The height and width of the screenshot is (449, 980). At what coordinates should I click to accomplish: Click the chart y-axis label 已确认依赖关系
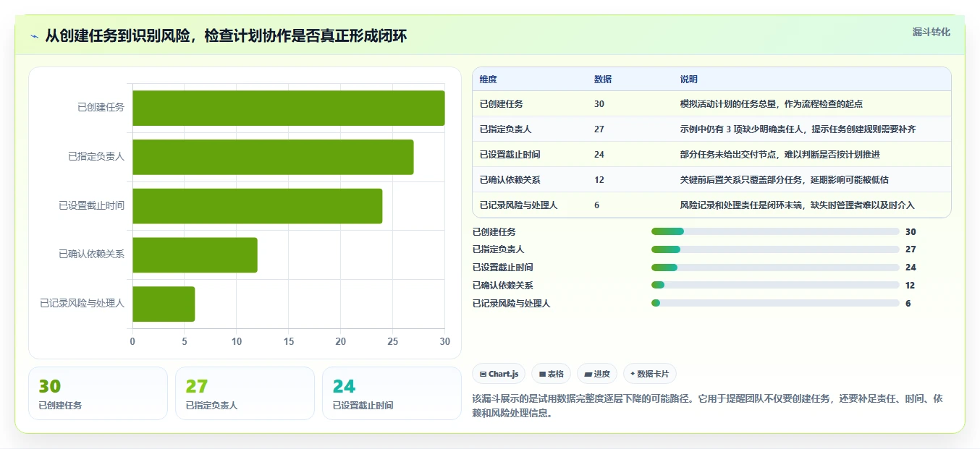92,255
